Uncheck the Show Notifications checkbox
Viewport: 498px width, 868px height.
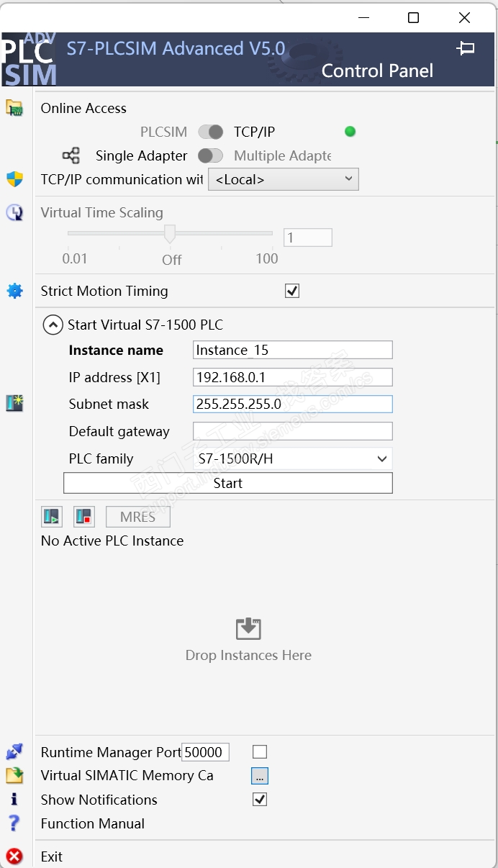pos(260,800)
